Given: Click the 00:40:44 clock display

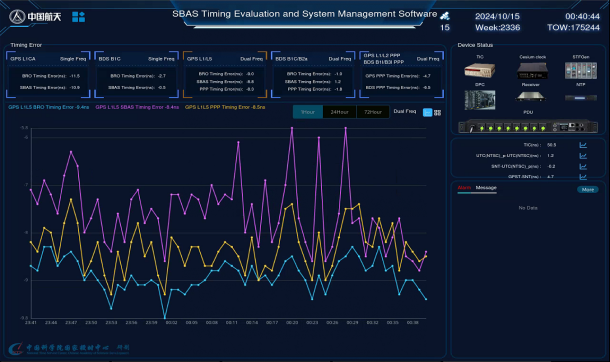Looking at the screenshot, I should (582, 16).
